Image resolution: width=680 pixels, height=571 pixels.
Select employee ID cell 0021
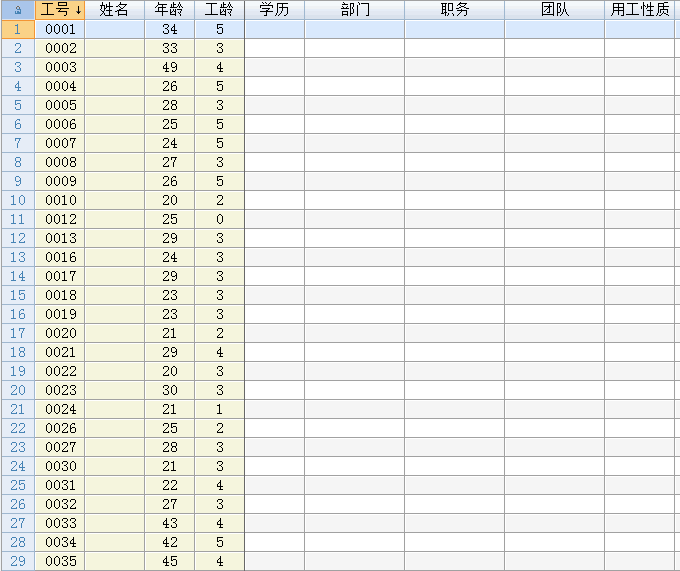point(60,352)
